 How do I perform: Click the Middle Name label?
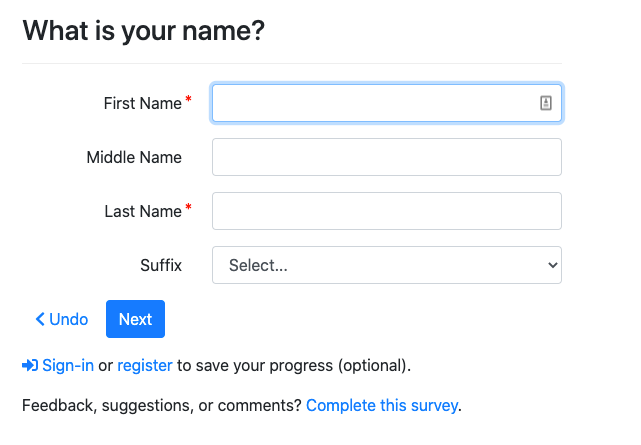(x=134, y=157)
